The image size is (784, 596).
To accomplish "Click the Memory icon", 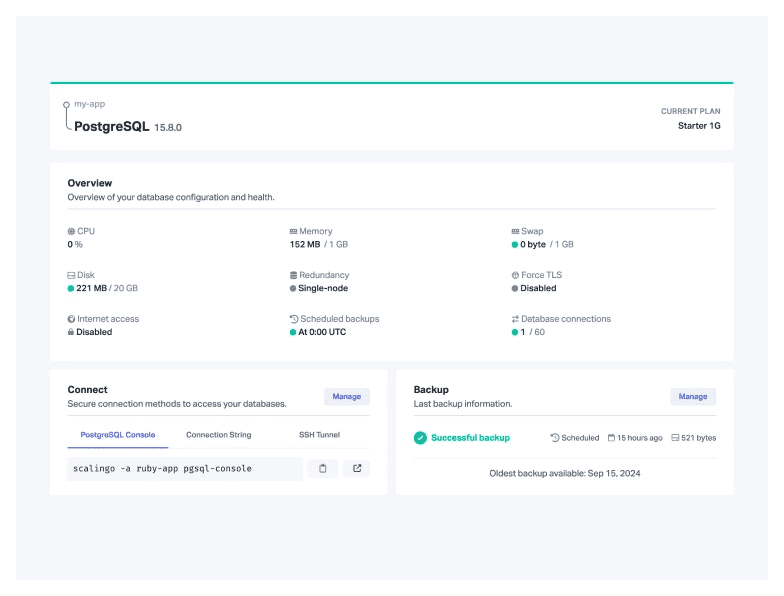I will tap(294, 232).
